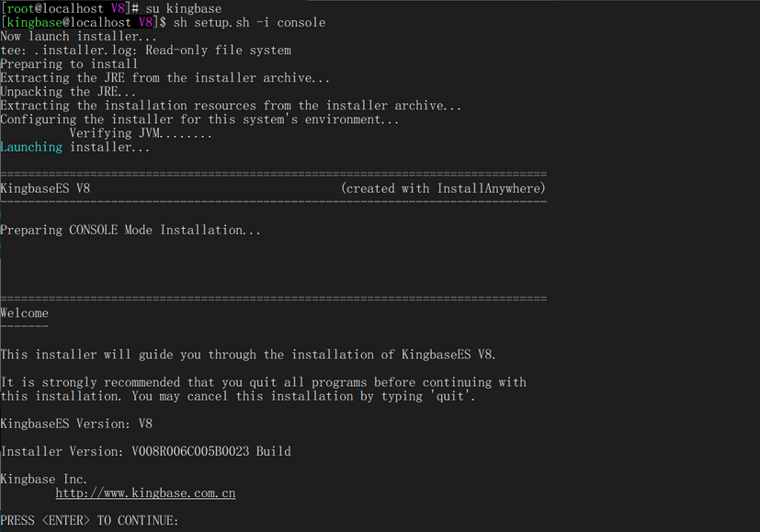Click the Installer Version build number line
This screenshot has height=532, width=760.
pos(145,451)
